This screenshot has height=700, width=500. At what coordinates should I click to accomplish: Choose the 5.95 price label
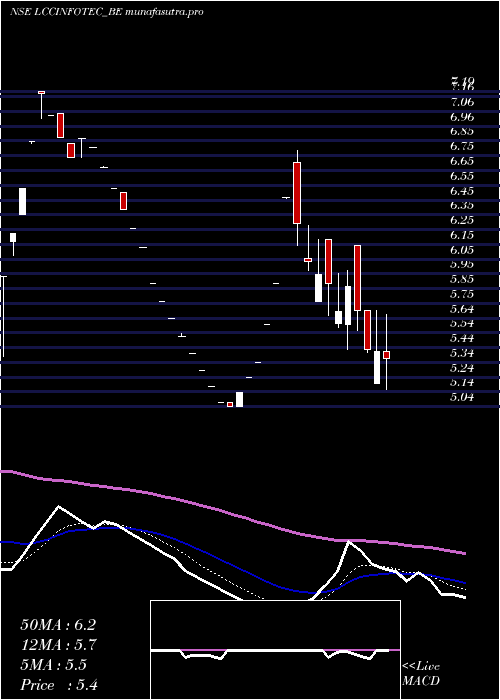pos(462,264)
